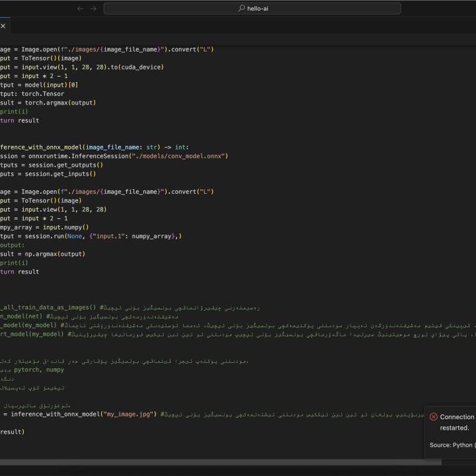Click the magnifier icon in command center
Screen dimensions: 476x476
(x=241, y=9)
